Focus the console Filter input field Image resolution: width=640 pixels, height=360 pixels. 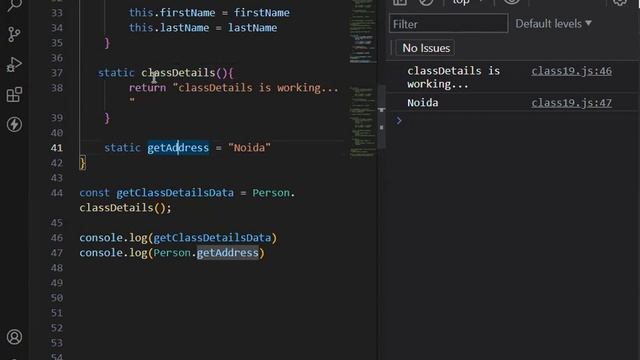coord(448,24)
